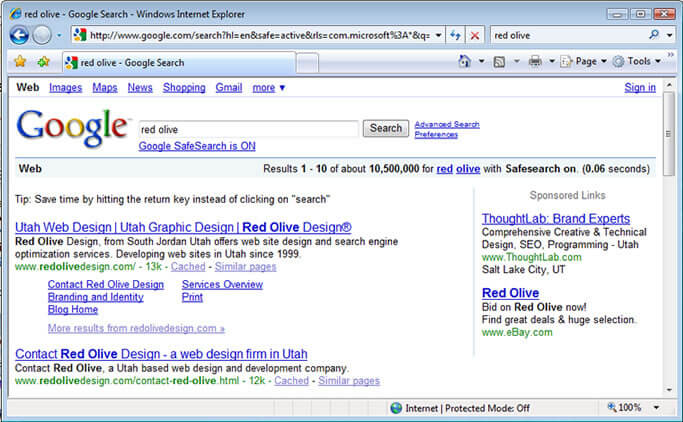The height and width of the screenshot is (422, 683).
Task: Open Utah Web Design Red Olive result
Action: (x=183, y=227)
